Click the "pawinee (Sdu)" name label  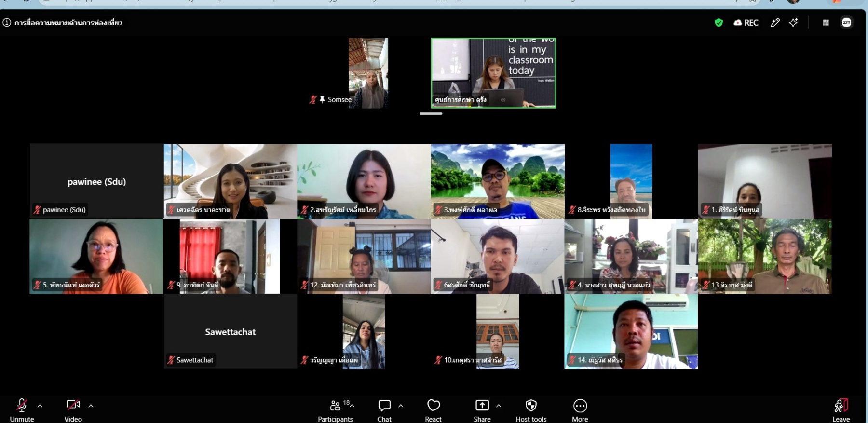(64, 210)
